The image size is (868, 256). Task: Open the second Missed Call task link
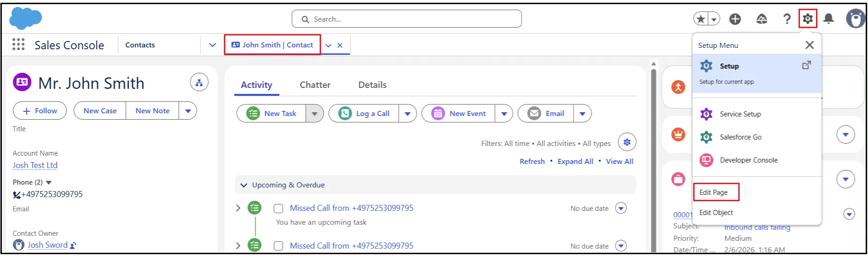click(351, 246)
